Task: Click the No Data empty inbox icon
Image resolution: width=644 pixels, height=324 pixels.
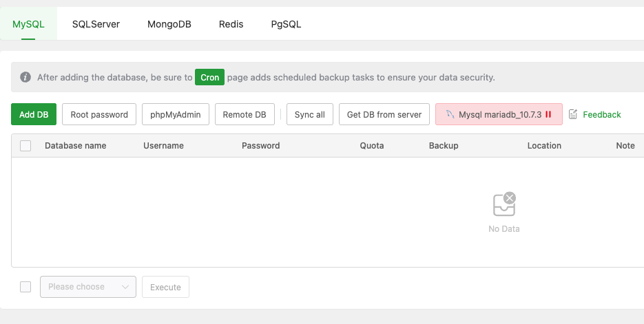Action: pos(504,204)
